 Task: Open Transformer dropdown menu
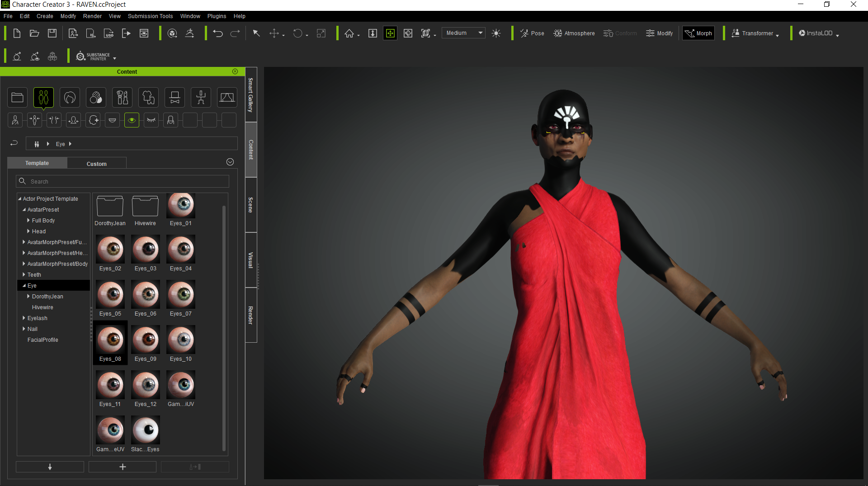[x=755, y=33]
